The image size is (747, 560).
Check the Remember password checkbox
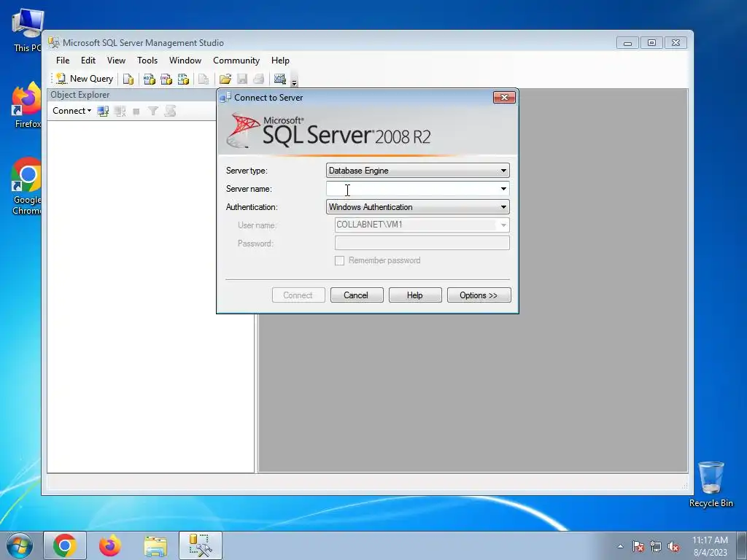click(339, 260)
